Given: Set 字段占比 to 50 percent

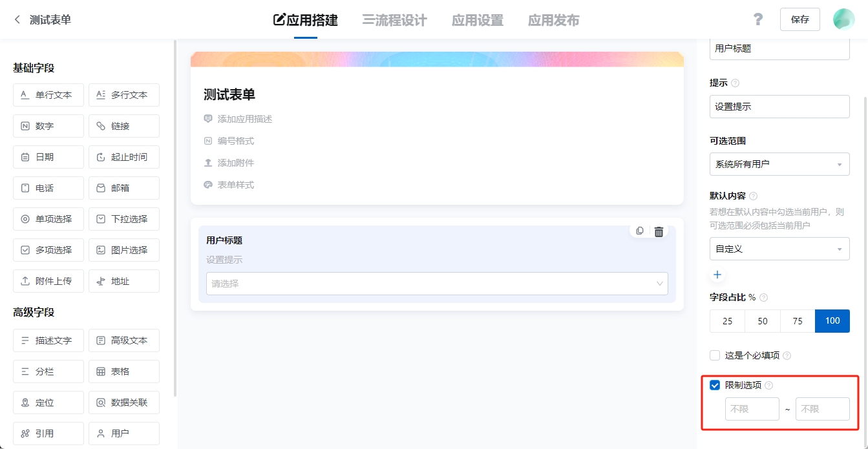Looking at the screenshot, I should point(762,321).
